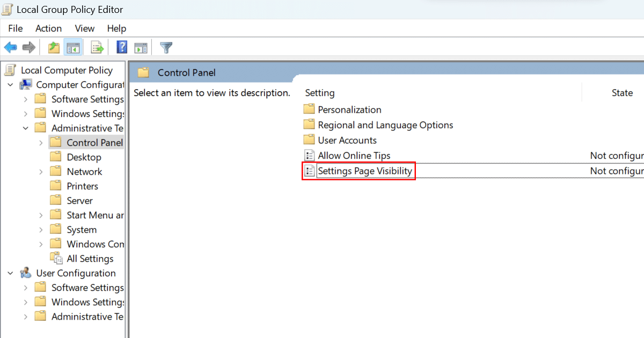The width and height of the screenshot is (644, 338).
Task: Open the View menu
Action: pyautogui.click(x=84, y=28)
